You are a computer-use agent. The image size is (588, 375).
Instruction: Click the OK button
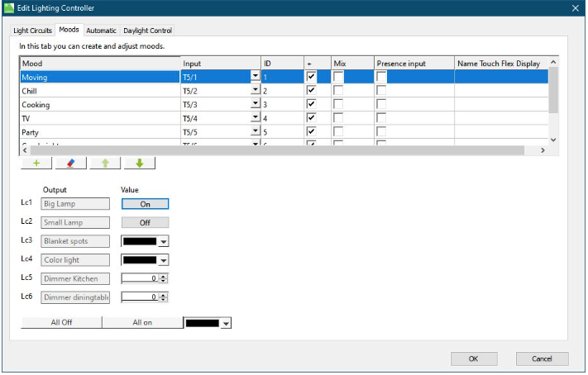click(474, 358)
